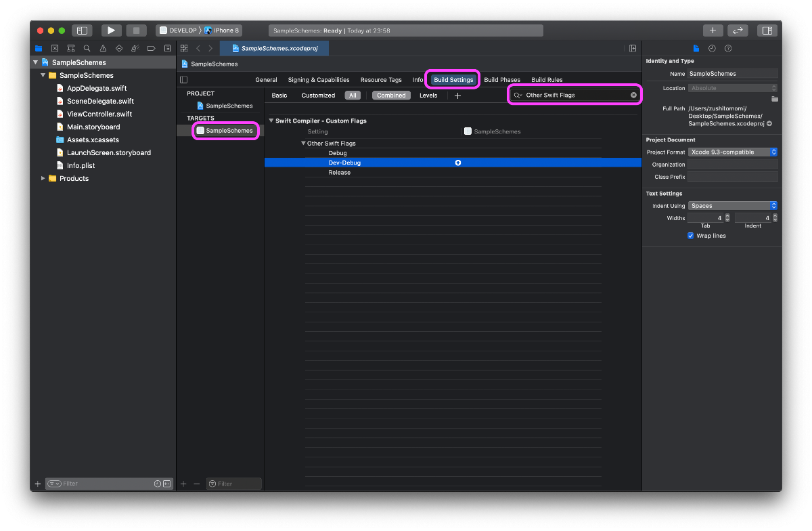The width and height of the screenshot is (812, 531).
Task: Toggle source-control status filter icon
Action: pos(166,484)
